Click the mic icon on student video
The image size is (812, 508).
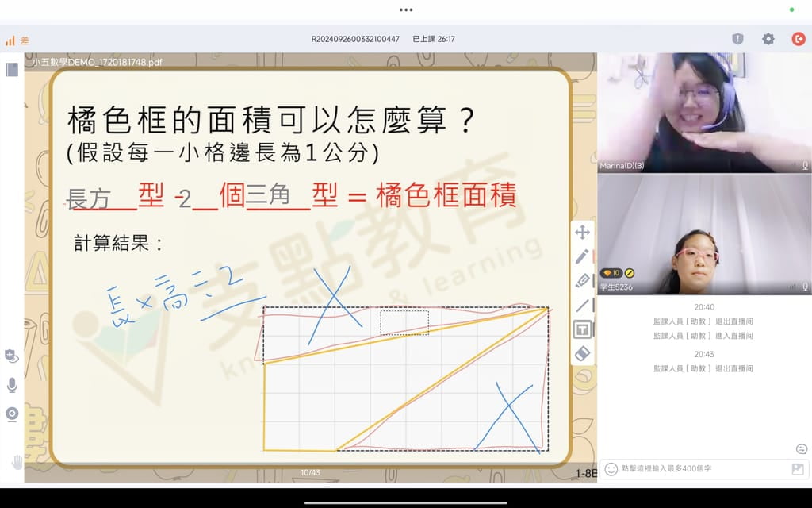[806, 287]
